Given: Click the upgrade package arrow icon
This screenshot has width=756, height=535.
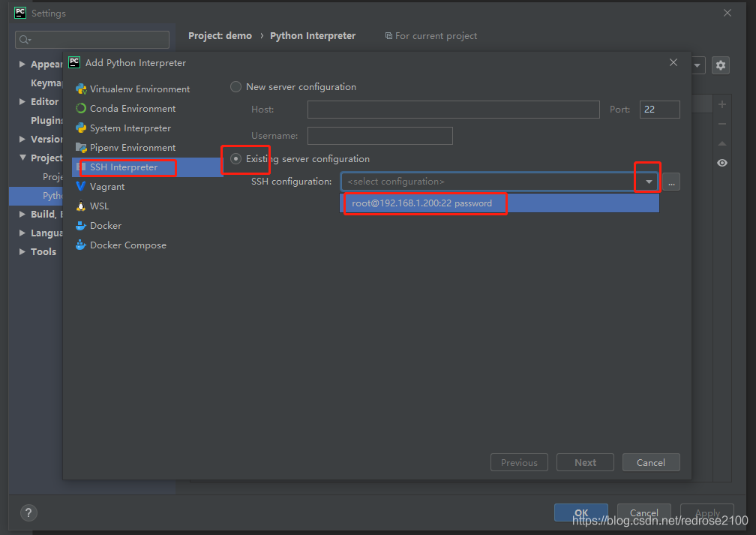Looking at the screenshot, I should pos(721,143).
